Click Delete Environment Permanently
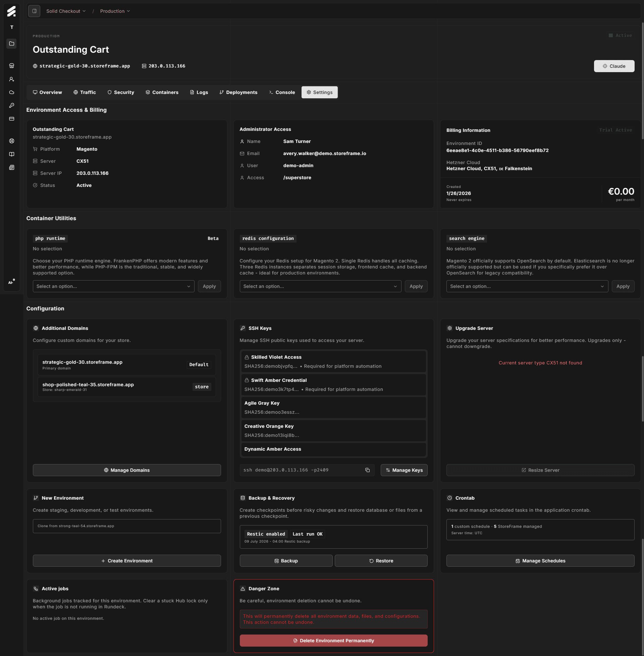 point(333,641)
